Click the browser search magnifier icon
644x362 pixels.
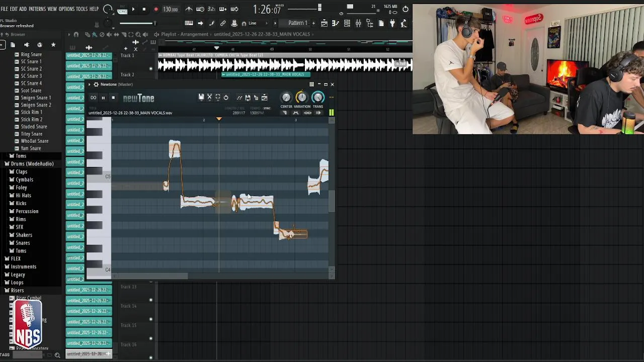point(57,355)
